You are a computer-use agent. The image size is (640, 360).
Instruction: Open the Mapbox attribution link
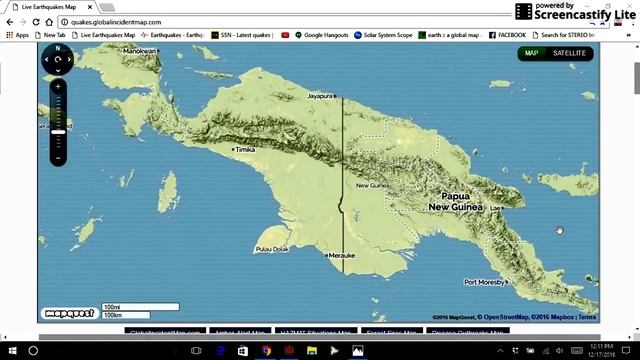point(553,317)
